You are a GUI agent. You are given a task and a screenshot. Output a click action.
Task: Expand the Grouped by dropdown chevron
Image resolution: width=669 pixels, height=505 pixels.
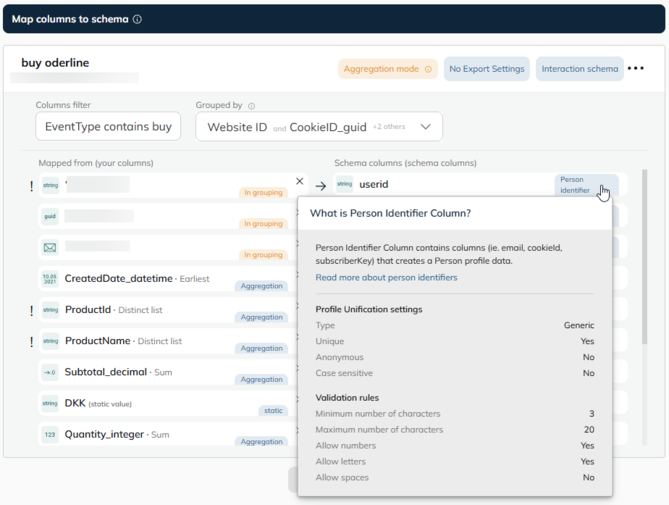click(425, 127)
